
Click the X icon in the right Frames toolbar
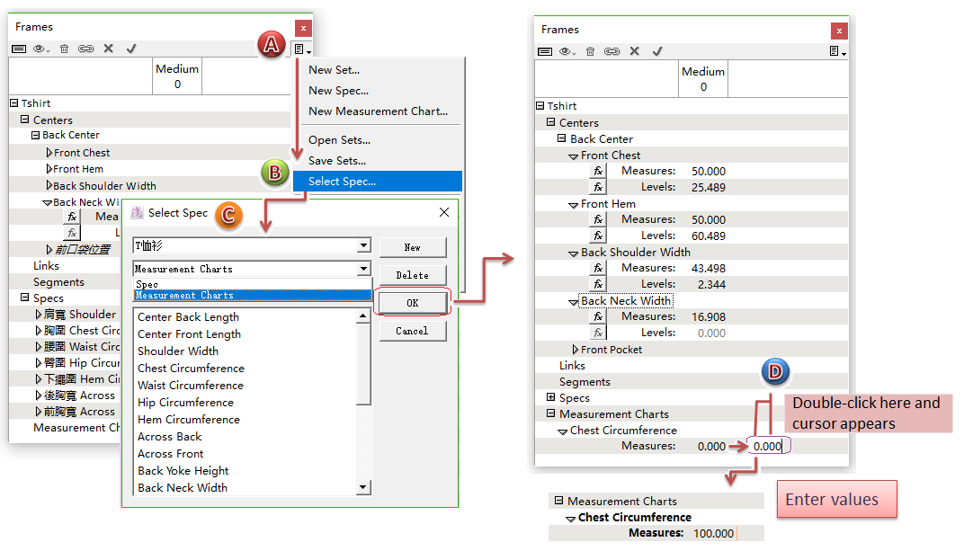[x=635, y=51]
